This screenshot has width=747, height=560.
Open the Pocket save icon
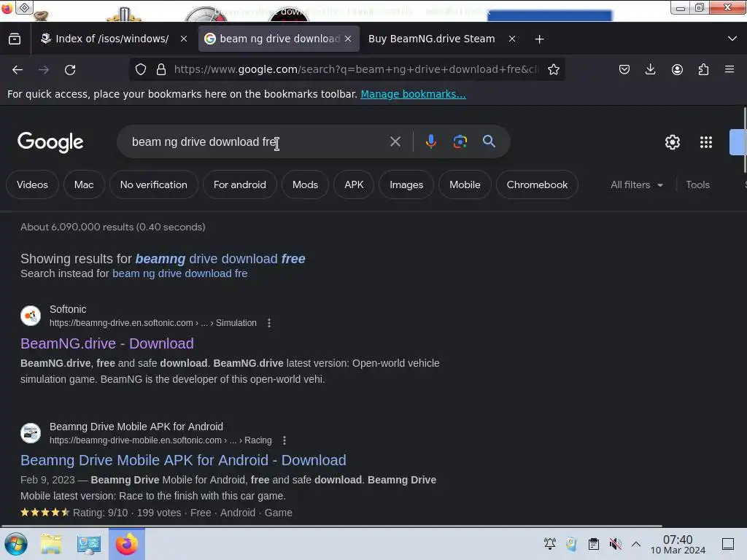coord(624,69)
